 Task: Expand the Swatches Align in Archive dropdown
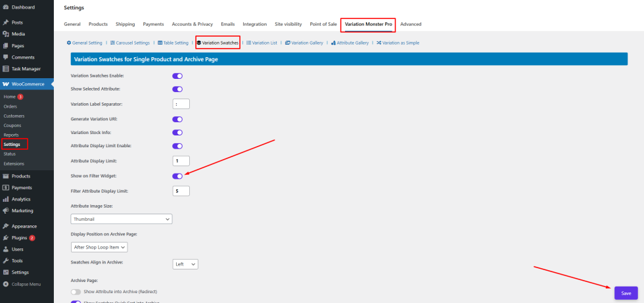pyautogui.click(x=185, y=264)
